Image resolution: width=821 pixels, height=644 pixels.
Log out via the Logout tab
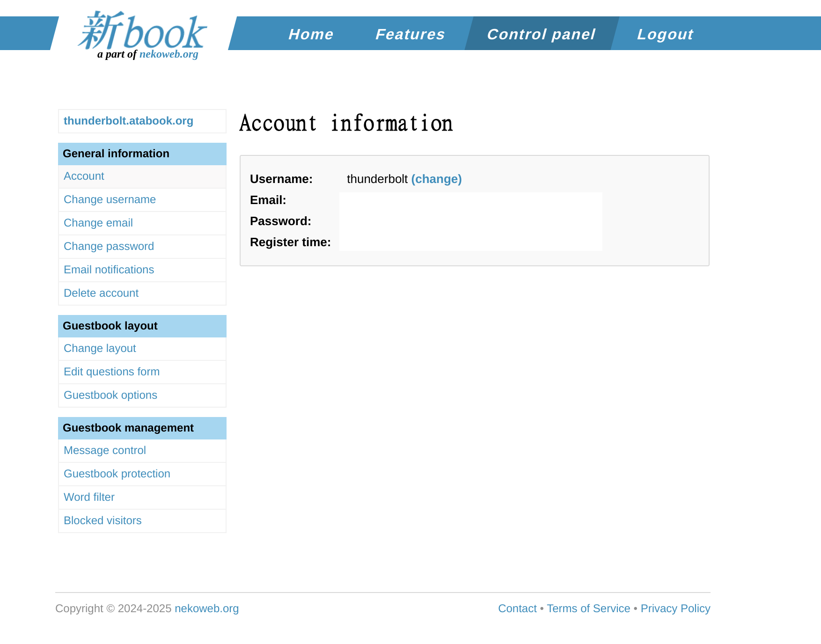665,34
